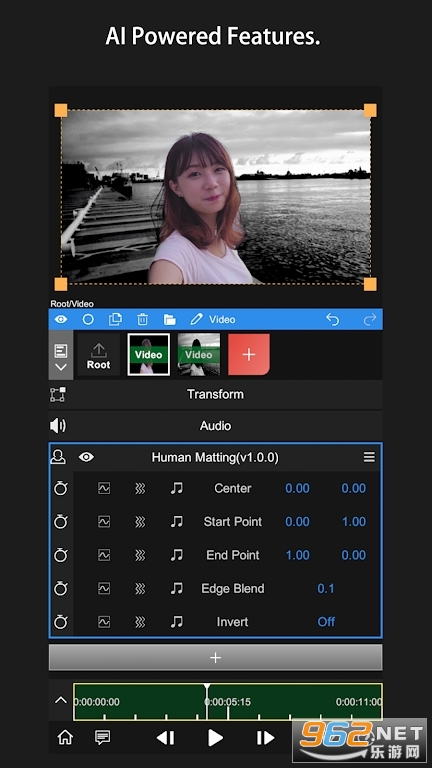Undo the last action
The height and width of the screenshot is (768, 432).
point(333,319)
